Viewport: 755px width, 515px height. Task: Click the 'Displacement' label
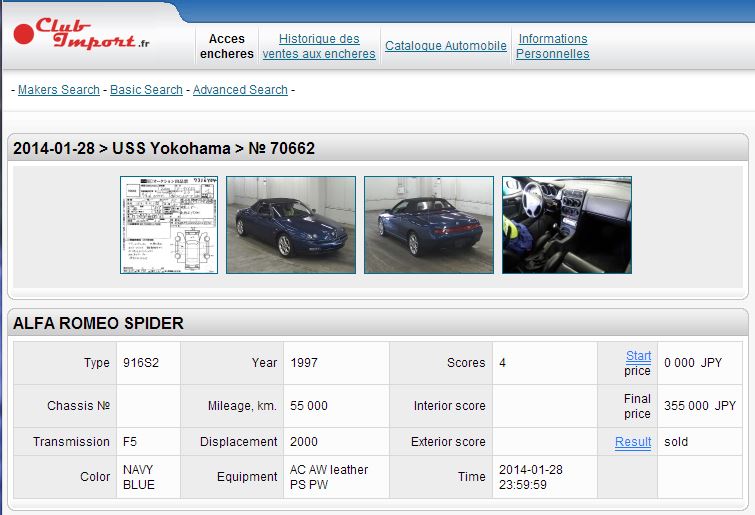pos(238,442)
